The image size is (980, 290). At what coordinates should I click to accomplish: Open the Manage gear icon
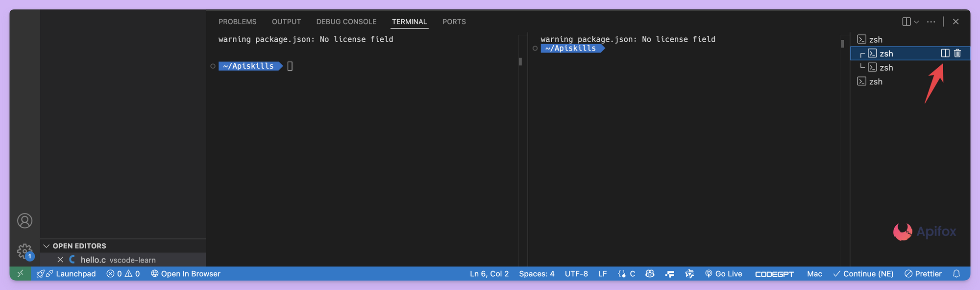point(24,251)
